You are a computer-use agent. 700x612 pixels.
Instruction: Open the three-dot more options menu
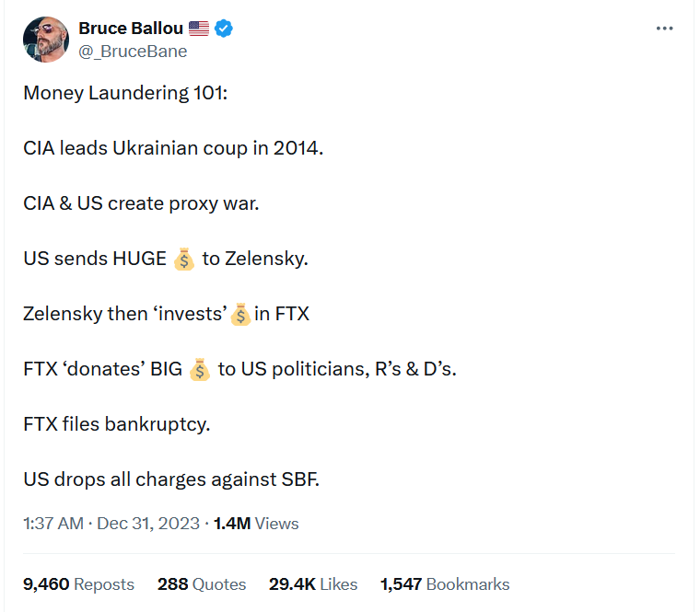(664, 29)
